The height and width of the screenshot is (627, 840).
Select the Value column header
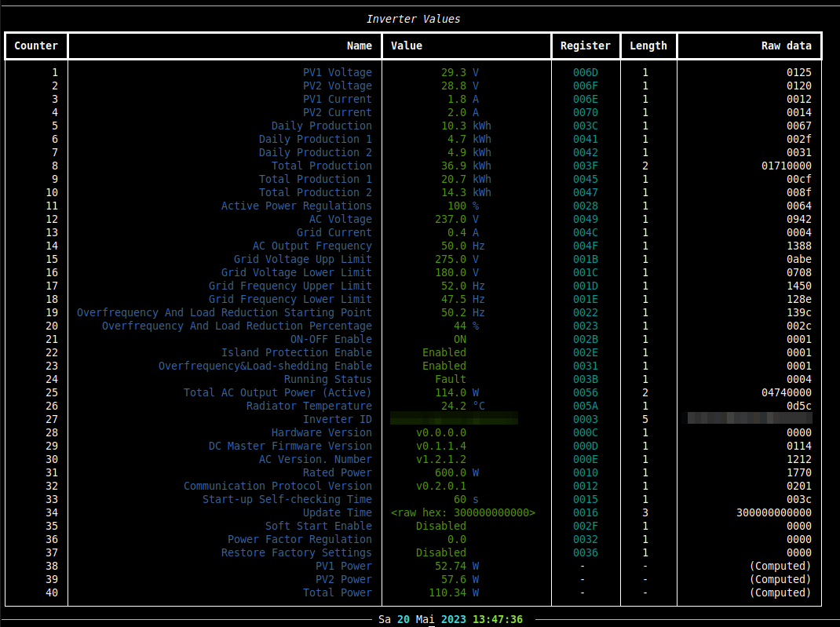click(x=407, y=46)
